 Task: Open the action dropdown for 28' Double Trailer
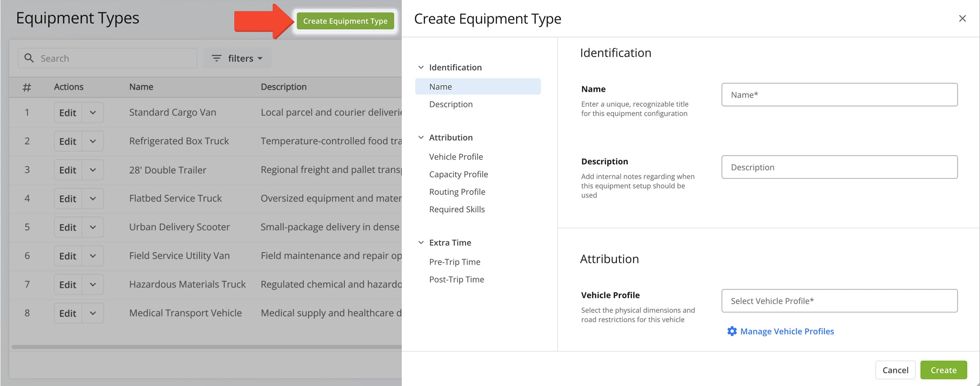[x=93, y=170]
